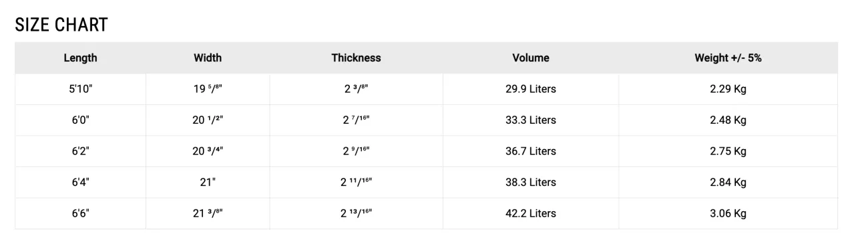Click the 33.3 Liters volume cell

coord(531,120)
